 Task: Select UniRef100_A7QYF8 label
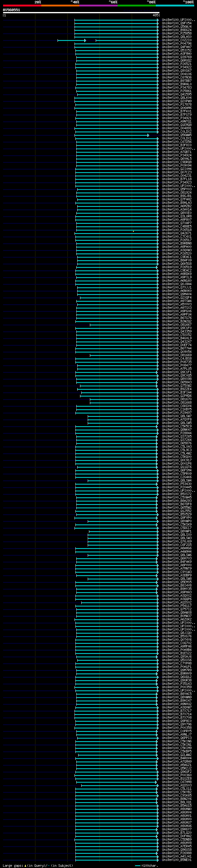176,419
